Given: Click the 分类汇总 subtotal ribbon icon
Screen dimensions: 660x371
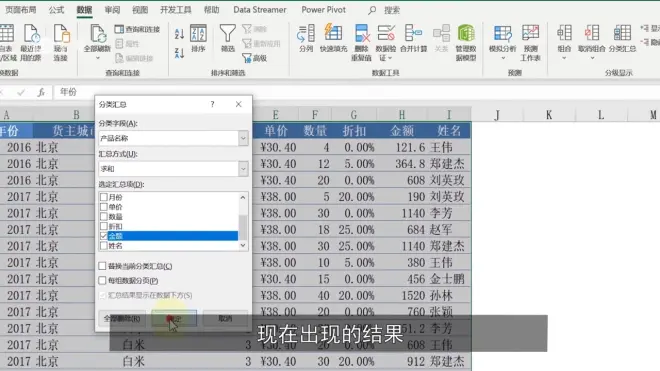Looking at the screenshot, I should click(622, 33).
